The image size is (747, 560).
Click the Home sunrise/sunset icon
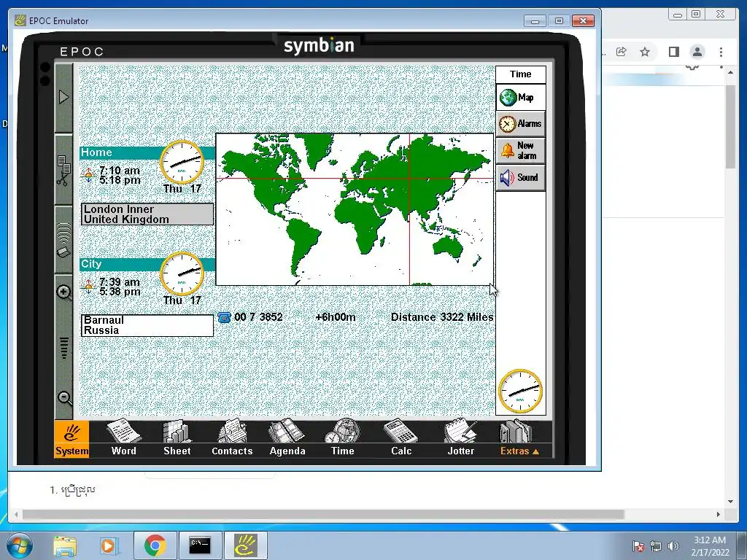click(88, 175)
